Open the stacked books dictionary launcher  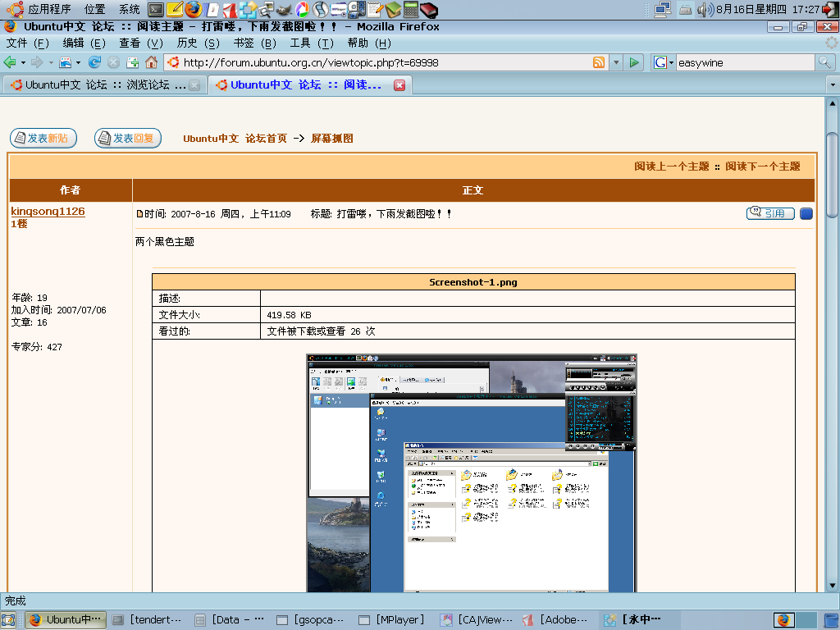point(393,10)
